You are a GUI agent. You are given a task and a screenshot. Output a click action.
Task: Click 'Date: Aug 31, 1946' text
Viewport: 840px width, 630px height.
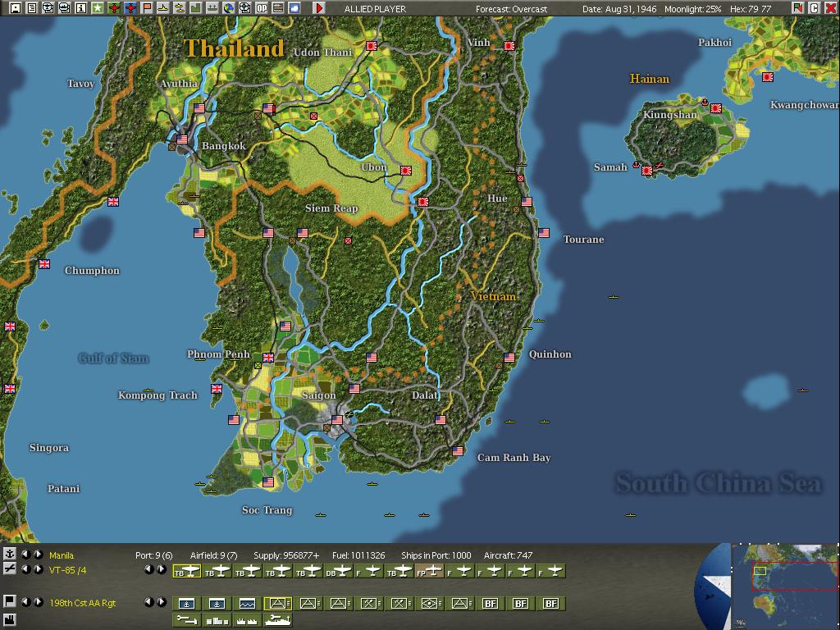coord(619,9)
